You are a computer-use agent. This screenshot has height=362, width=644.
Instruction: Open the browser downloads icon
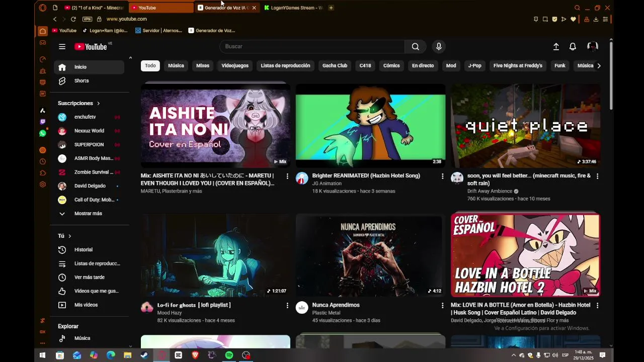point(596,19)
